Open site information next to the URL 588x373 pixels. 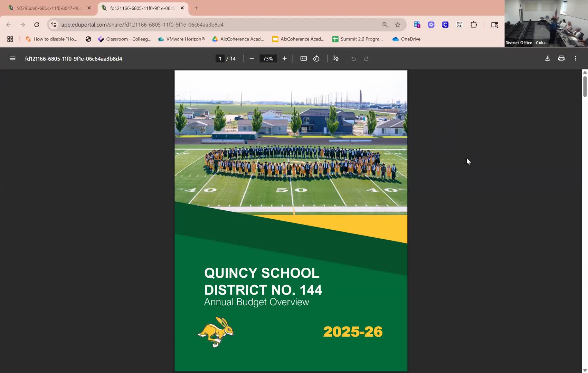click(53, 25)
